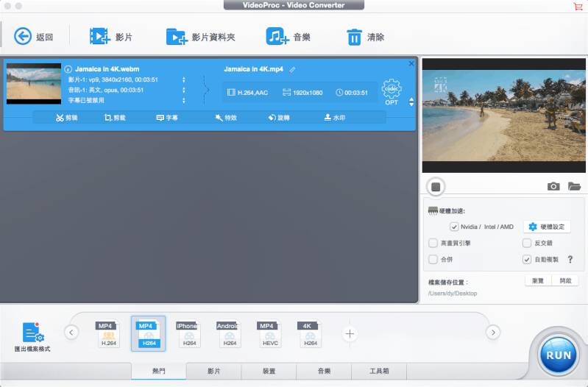Click output resolution 1920x1080

[x=302, y=93]
